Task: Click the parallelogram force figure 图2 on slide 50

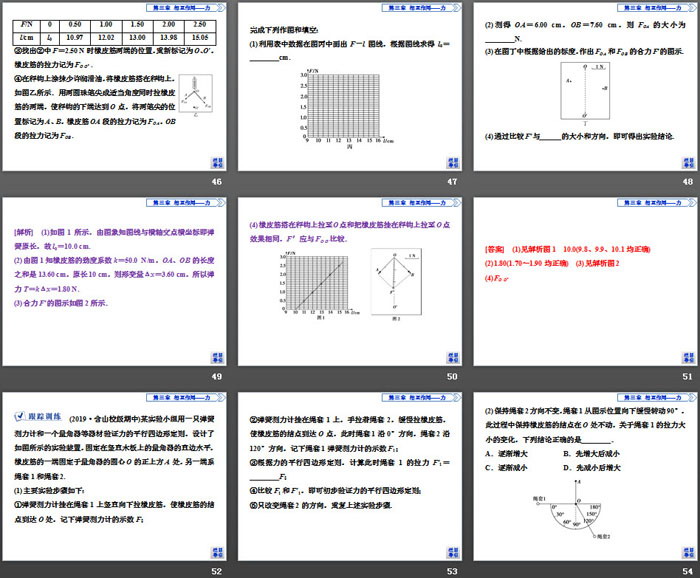Action: [396, 285]
